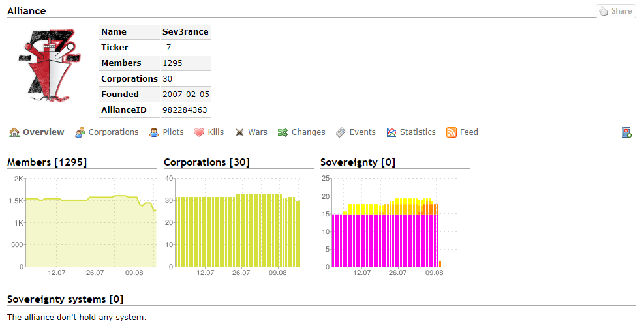The image size is (644, 326).
Task: Go to the Wars tab
Action: tap(258, 132)
